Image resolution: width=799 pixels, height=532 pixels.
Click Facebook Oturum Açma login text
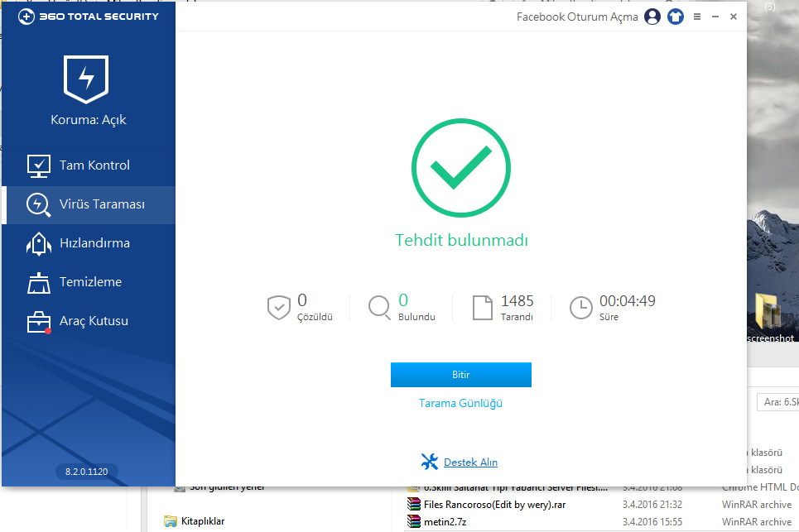click(577, 17)
